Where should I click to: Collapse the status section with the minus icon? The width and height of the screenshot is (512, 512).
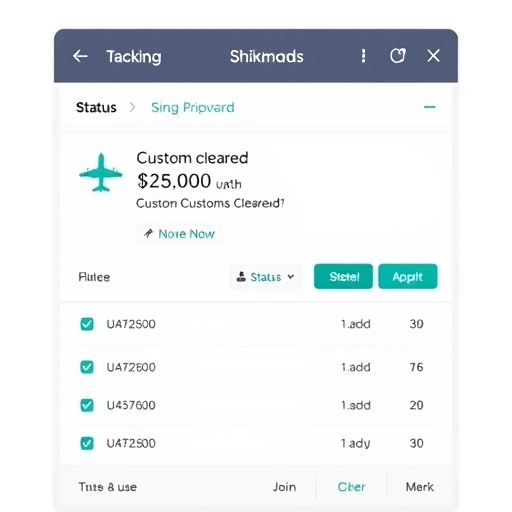pos(429,107)
